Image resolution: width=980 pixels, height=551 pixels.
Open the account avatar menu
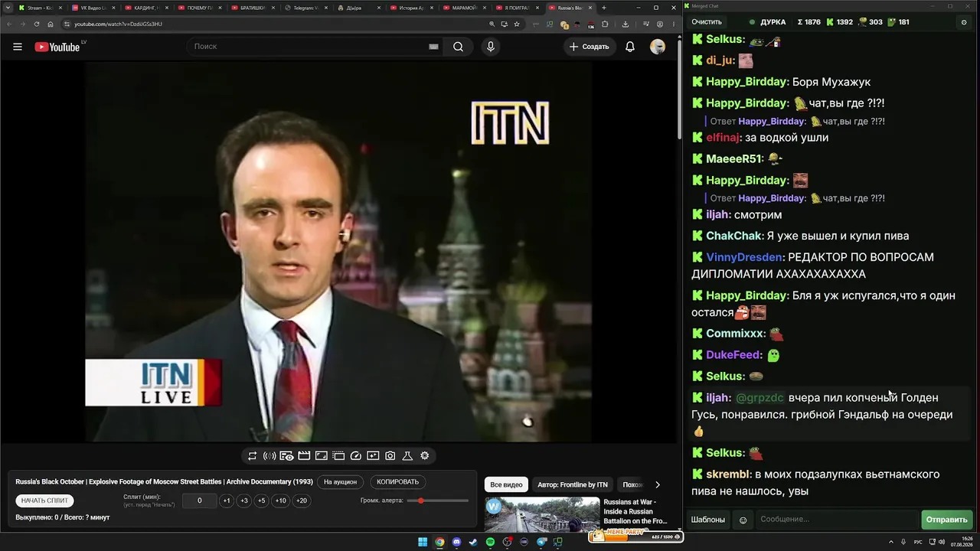pos(658,47)
